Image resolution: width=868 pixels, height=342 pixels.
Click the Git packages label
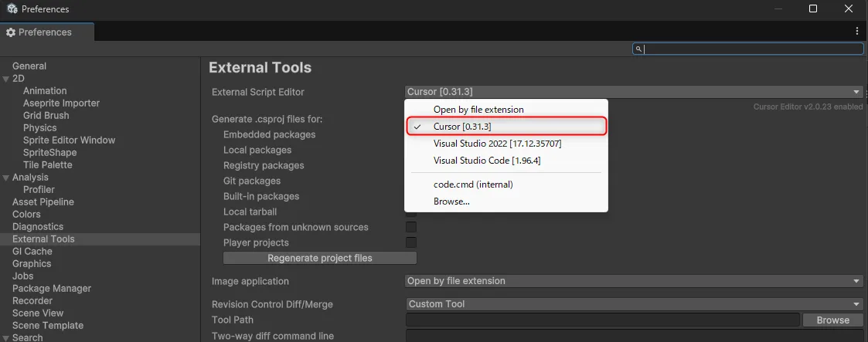pos(252,181)
